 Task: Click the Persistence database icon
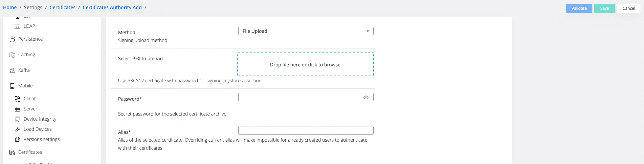click(12, 39)
